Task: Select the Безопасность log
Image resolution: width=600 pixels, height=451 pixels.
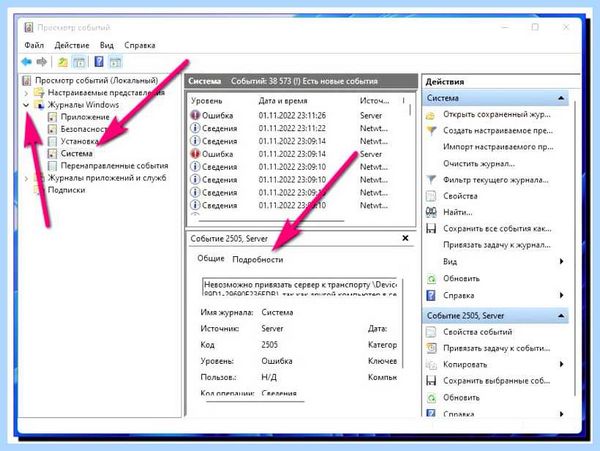Action: 84,129
